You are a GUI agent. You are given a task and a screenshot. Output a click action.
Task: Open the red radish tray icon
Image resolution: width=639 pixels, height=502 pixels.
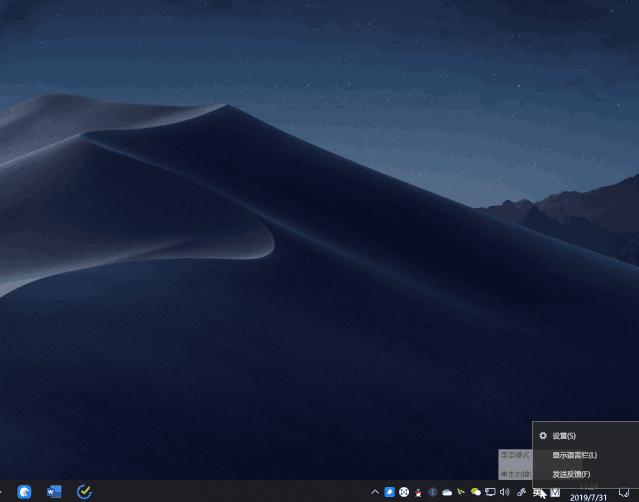pos(418,493)
